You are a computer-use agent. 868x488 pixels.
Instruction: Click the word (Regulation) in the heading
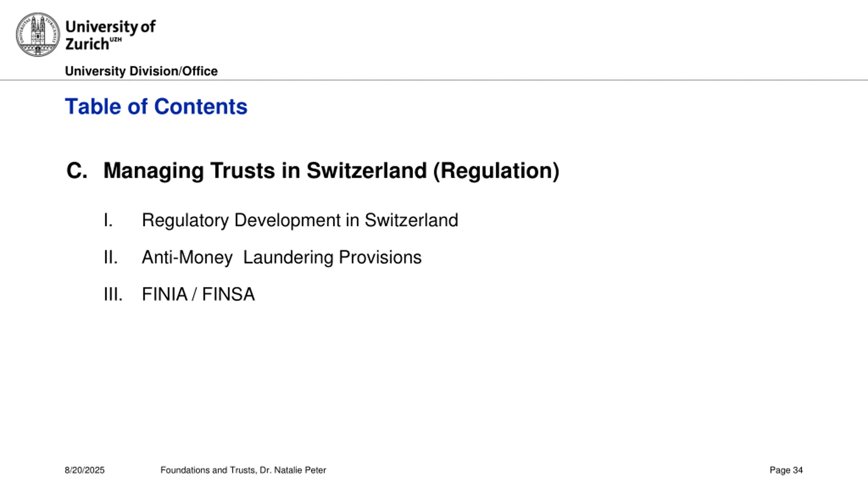tap(496, 170)
